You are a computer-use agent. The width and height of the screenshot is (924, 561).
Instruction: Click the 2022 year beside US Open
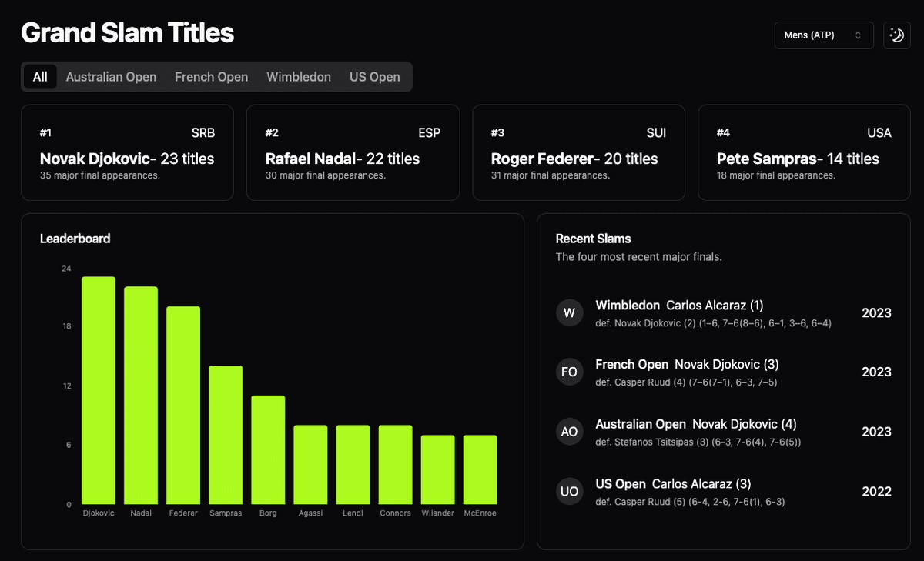point(876,492)
